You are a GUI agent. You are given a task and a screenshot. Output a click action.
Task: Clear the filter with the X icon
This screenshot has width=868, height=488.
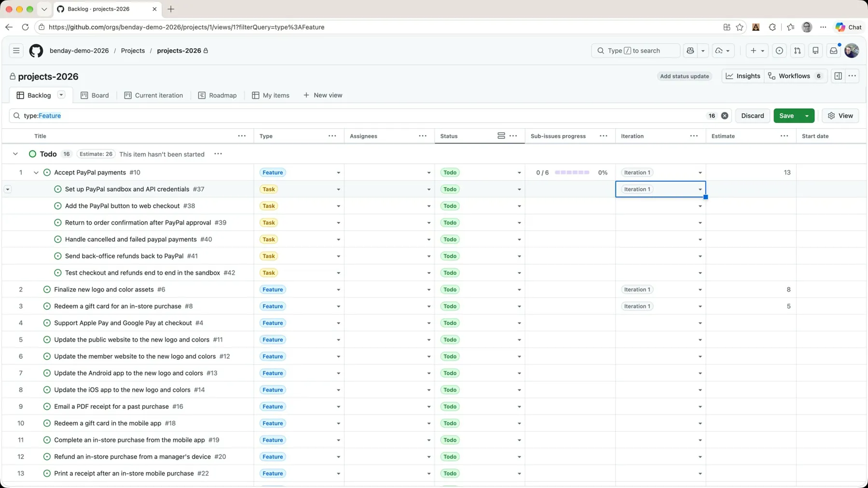pyautogui.click(x=725, y=116)
